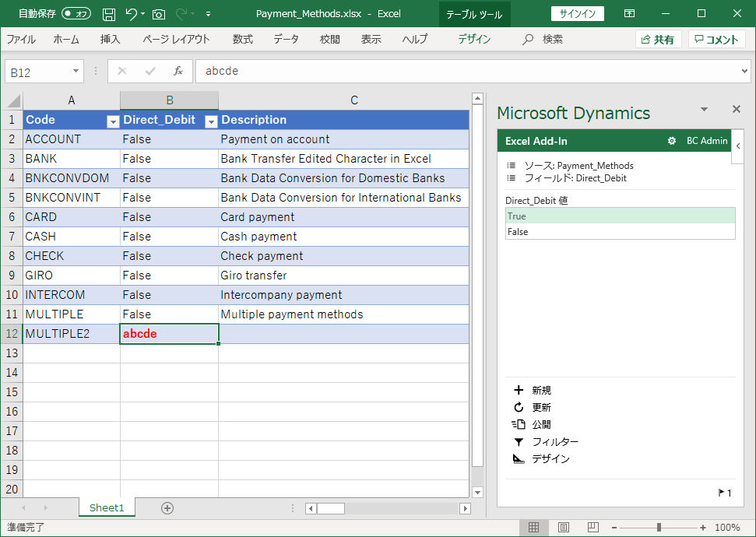756x537 pixels.
Task: Select the BNKCONVDOM cell
Action: point(72,178)
